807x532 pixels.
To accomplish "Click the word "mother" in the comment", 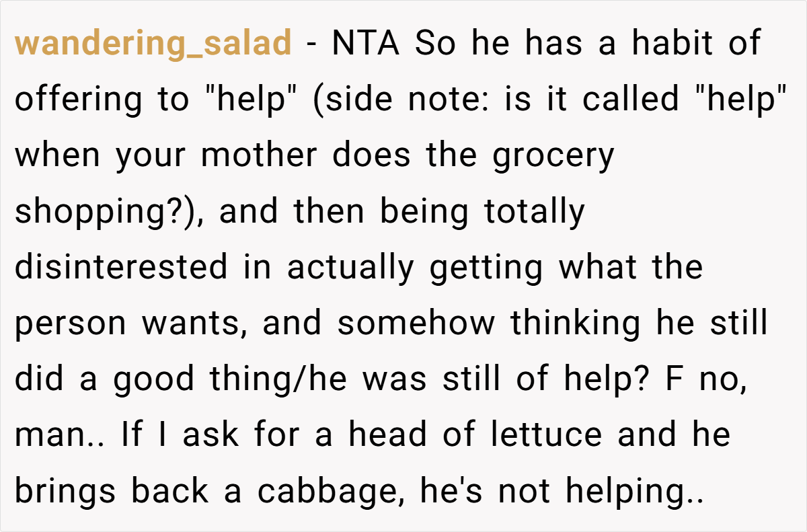I will tap(258, 155).
